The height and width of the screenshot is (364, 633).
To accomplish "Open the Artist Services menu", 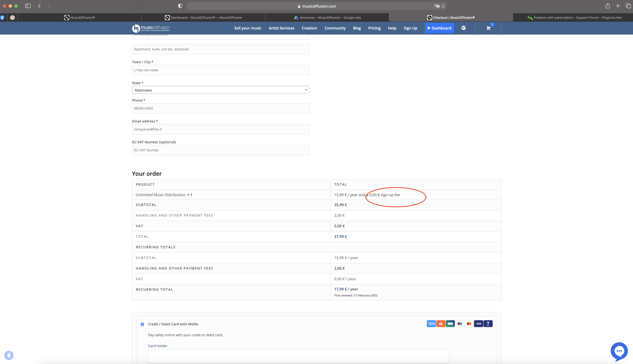I will (281, 28).
